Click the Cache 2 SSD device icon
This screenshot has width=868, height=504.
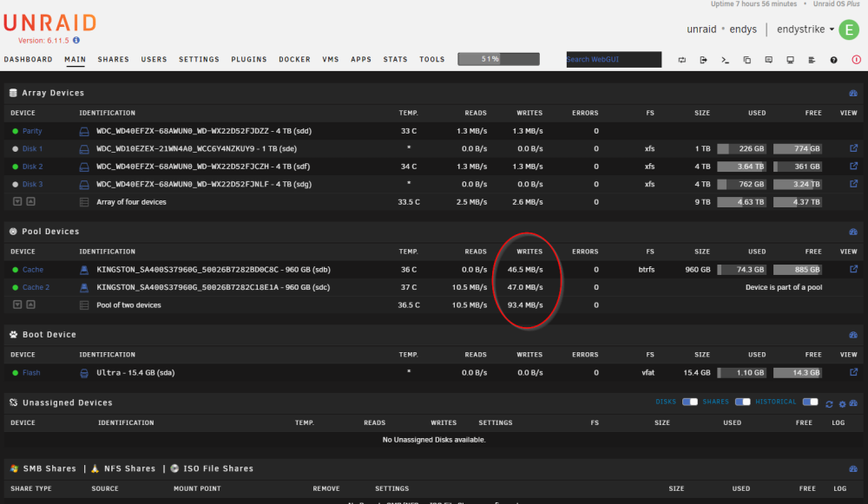point(84,287)
